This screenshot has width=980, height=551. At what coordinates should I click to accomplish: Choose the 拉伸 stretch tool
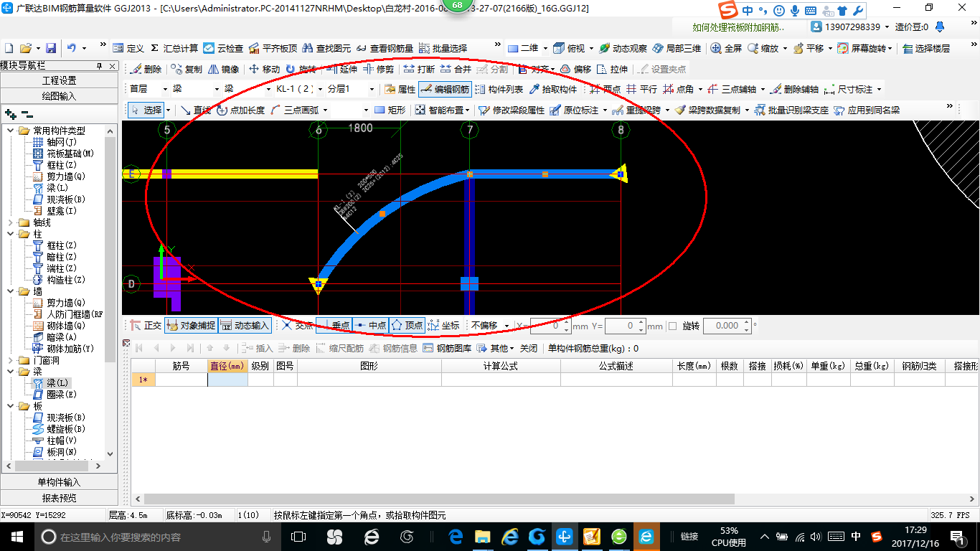(x=612, y=70)
